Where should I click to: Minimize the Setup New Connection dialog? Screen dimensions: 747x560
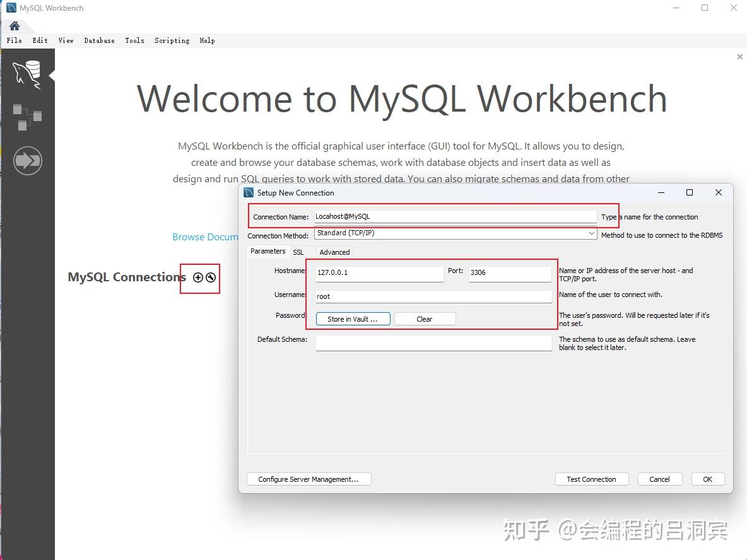(661, 192)
